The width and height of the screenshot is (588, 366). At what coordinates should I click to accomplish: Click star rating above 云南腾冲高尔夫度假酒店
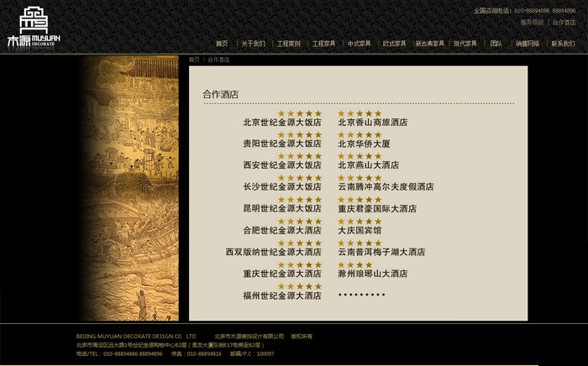pyautogui.click(x=360, y=178)
